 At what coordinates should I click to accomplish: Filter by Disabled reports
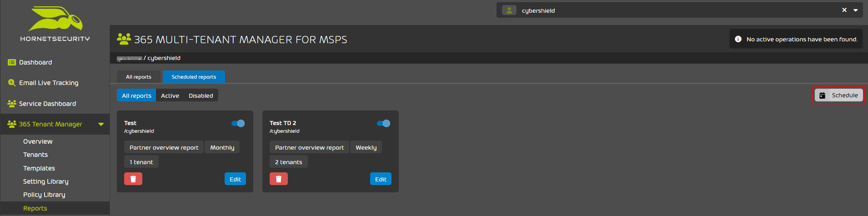(x=201, y=95)
